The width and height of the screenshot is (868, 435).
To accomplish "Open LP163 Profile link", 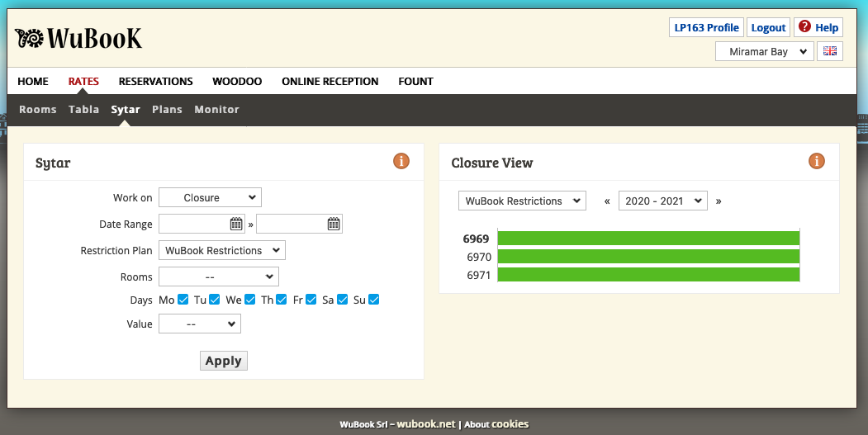I will [706, 28].
